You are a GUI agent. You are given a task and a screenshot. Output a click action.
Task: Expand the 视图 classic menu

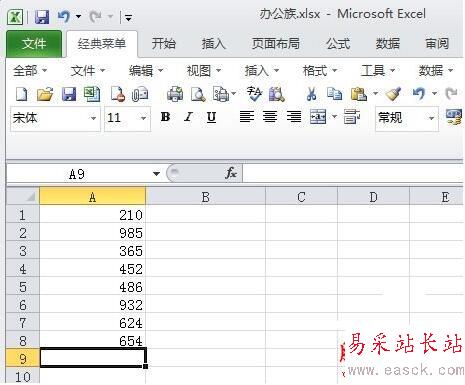coord(204,71)
